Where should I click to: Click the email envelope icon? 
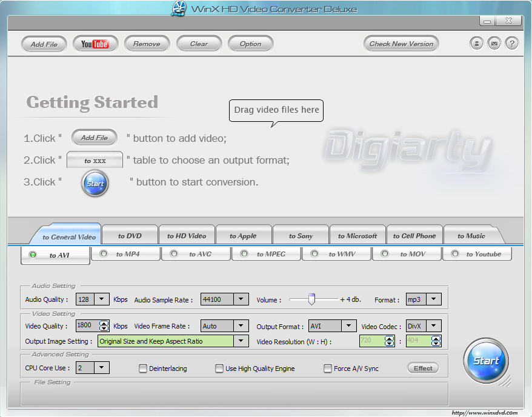[x=494, y=44]
